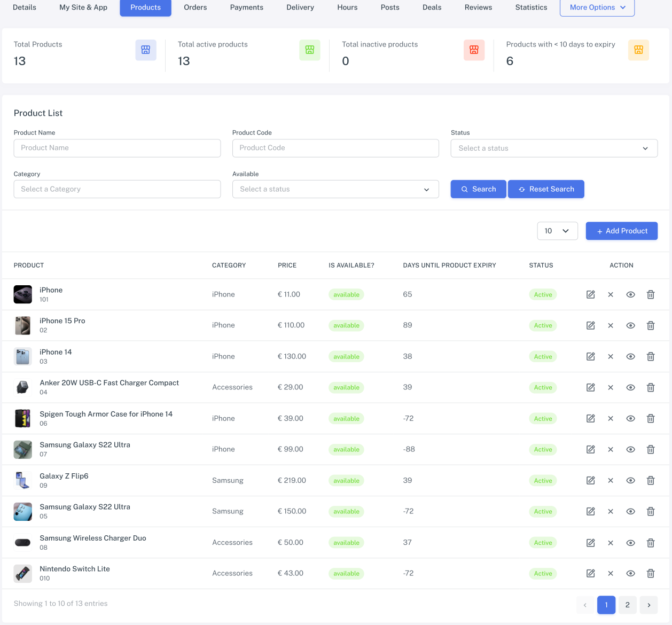
Task: Click the edit icon for iPhone 101
Action: point(590,294)
